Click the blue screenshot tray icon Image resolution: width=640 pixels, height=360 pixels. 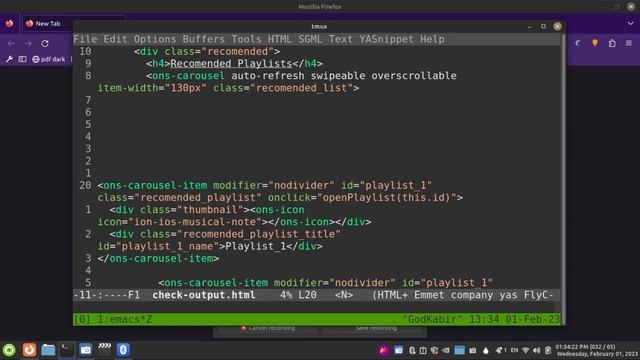coord(399,350)
